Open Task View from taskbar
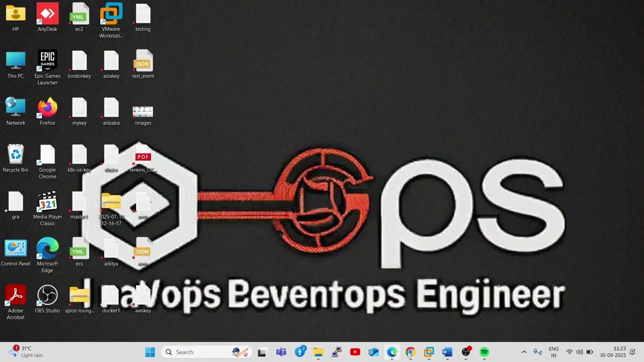Screen dimensions: 644x362 (262, 352)
